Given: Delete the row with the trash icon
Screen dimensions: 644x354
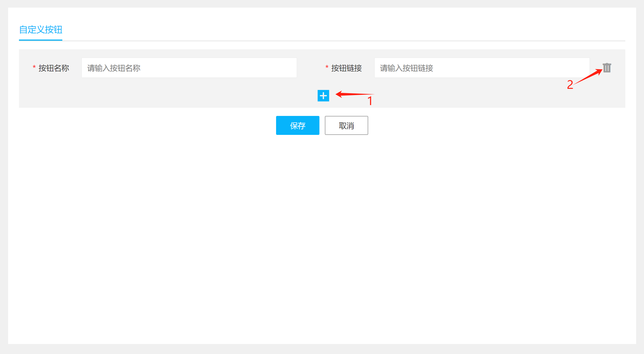Looking at the screenshot, I should coord(607,68).
